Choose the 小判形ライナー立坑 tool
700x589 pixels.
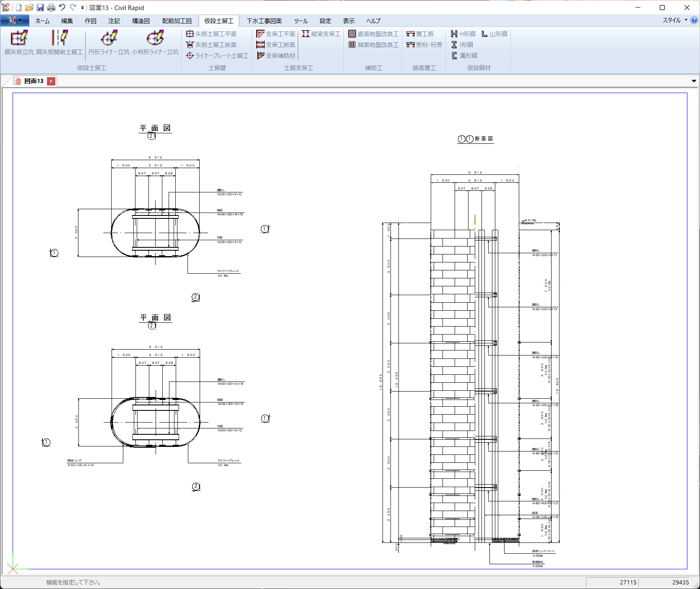click(x=155, y=38)
